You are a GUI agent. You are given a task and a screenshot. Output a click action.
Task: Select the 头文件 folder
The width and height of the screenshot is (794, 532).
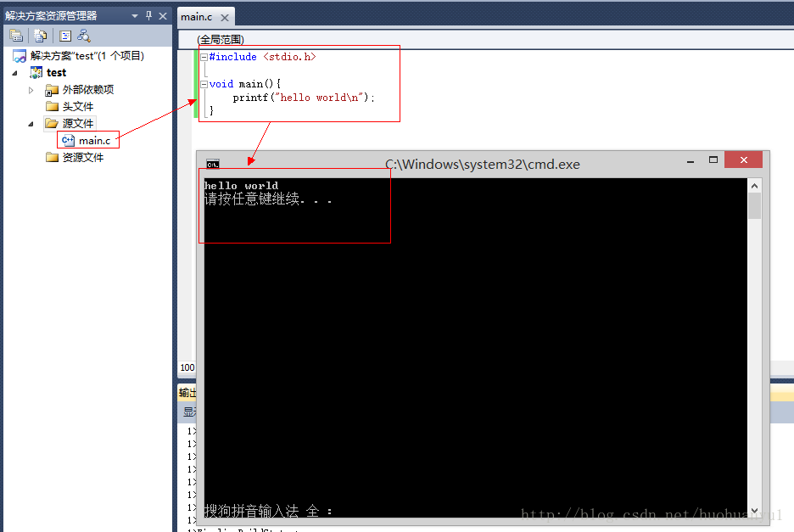tap(70, 106)
